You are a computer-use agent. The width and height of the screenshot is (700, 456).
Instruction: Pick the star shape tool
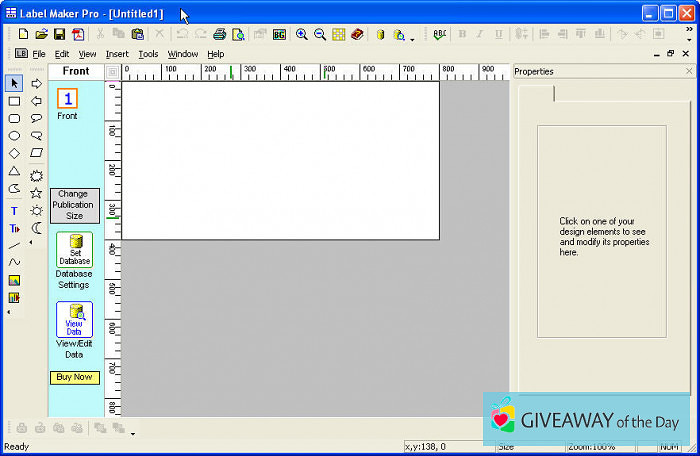(37, 193)
